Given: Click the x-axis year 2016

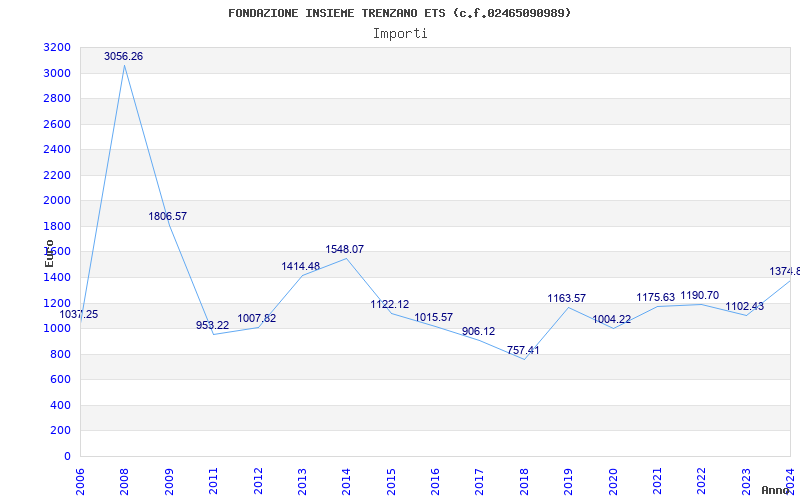Looking at the screenshot, I should pos(436,481).
